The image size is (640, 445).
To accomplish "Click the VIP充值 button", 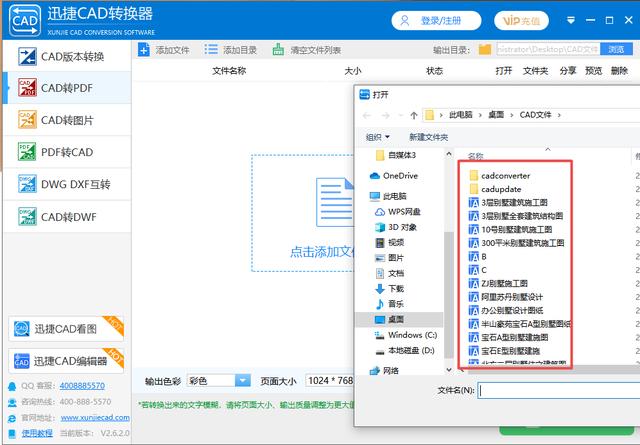I will pyautogui.click(x=521, y=20).
